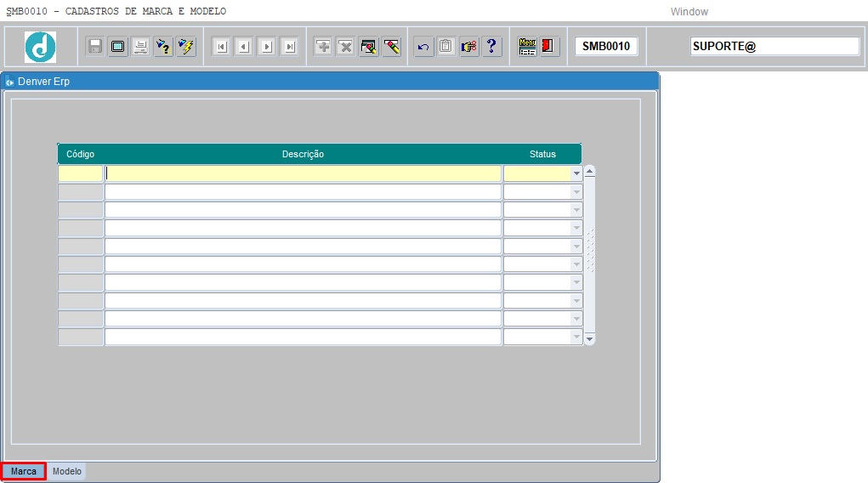Viewport: 868px width, 483px height.
Task: Click the pointing hand icon
Action: (469, 47)
